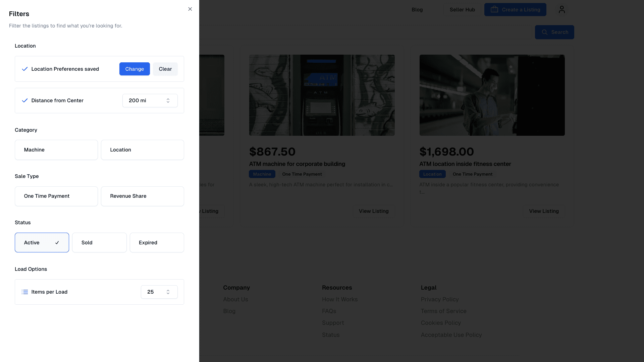Screen dimensions: 644x362
Task: Open the About Us footer link
Action: click(x=235, y=299)
